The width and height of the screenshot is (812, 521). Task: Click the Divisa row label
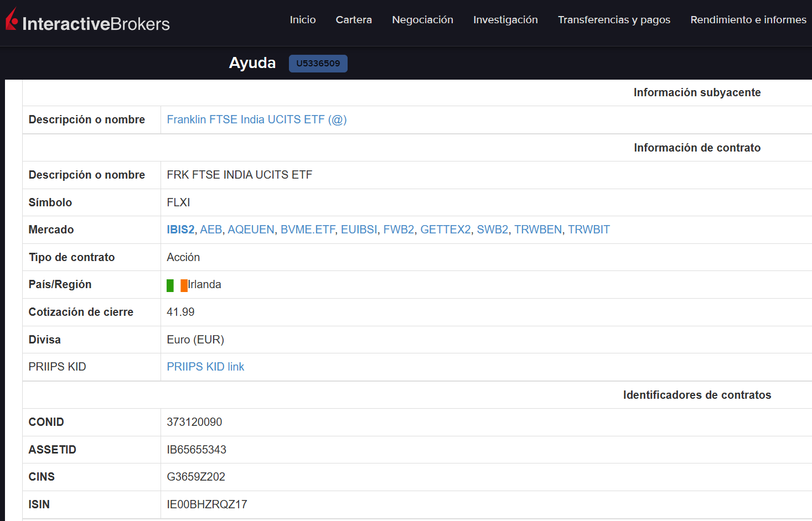pos(45,340)
